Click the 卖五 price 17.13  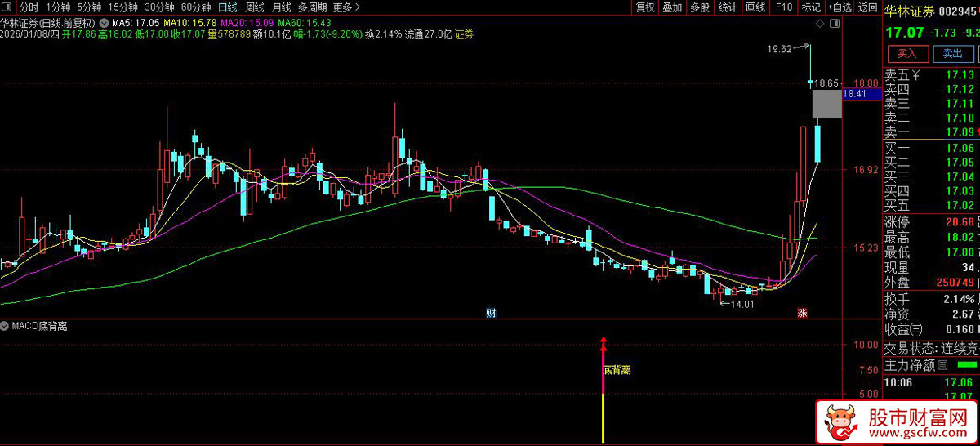(960, 75)
